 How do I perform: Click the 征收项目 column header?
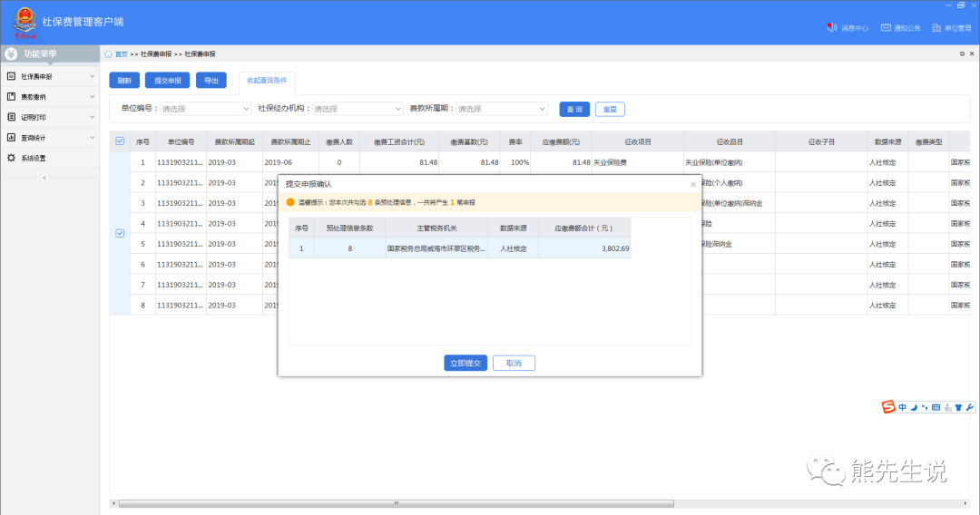tap(638, 141)
